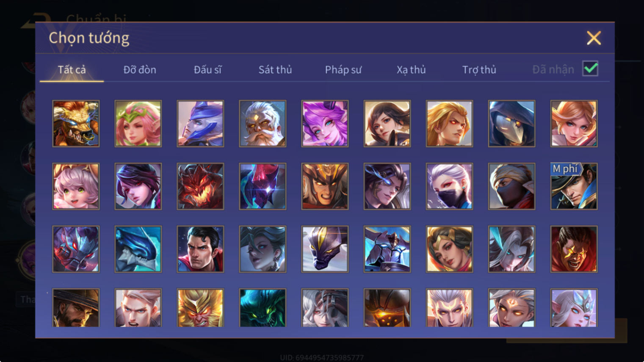Select the golden monkey king hero
This screenshot has height=362, width=644.
point(200,308)
